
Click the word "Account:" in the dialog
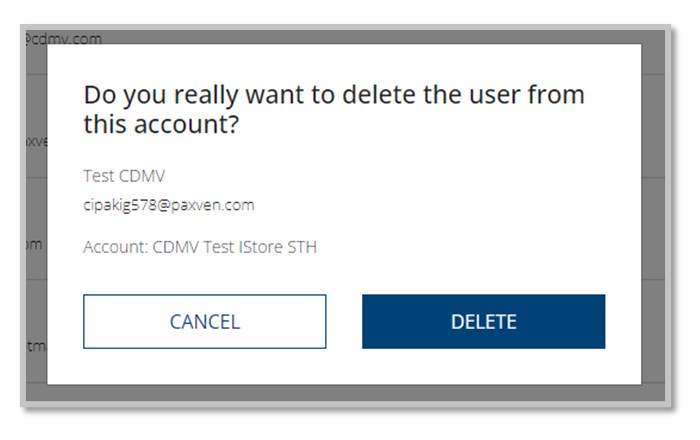(x=115, y=246)
